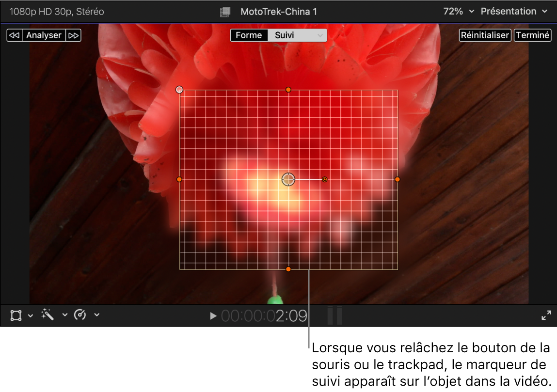Click the retiming speedometer icon
The width and height of the screenshot is (557, 392).
(x=80, y=314)
